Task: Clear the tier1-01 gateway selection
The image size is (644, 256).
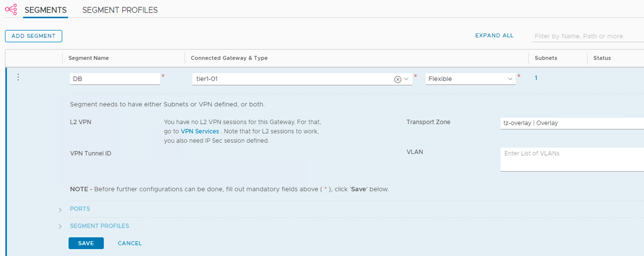Action: click(x=398, y=79)
